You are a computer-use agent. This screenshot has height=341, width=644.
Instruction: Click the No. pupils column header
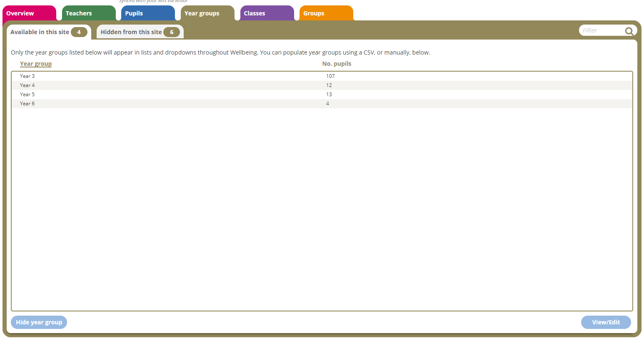pos(337,63)
